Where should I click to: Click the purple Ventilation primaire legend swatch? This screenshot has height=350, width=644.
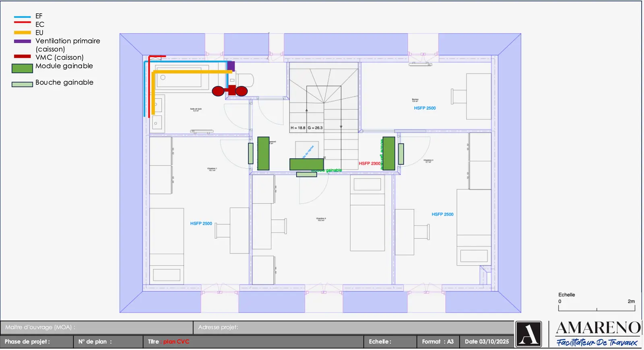(22, 41)
